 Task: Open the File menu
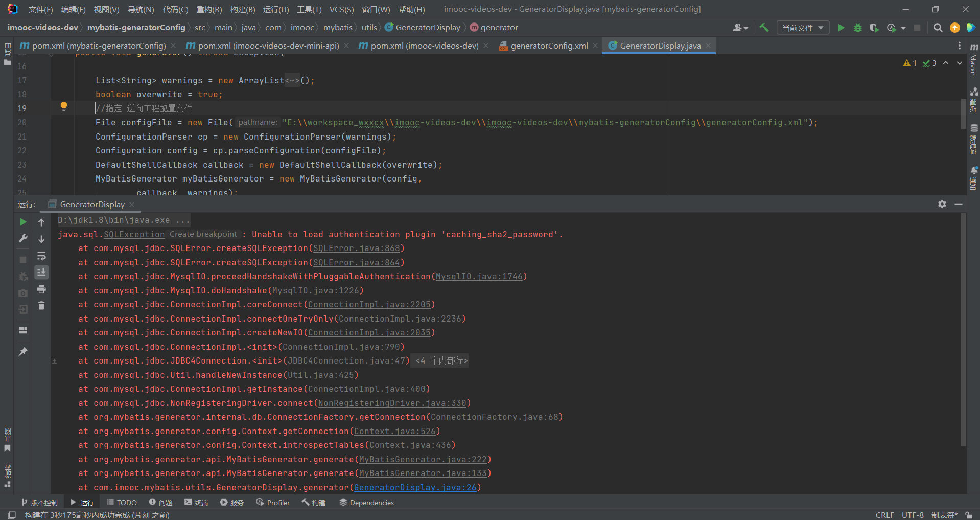[40, 9]
